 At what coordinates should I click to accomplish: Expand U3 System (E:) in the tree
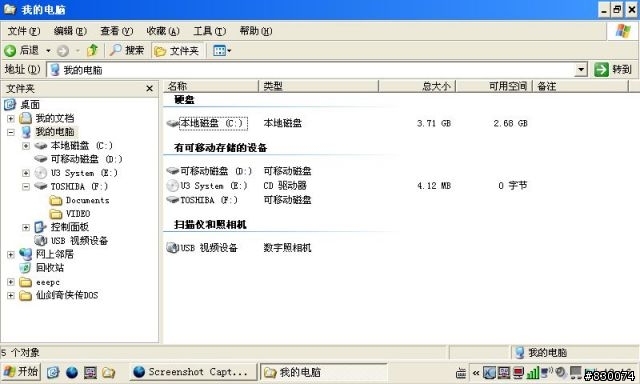coord(26,173)
